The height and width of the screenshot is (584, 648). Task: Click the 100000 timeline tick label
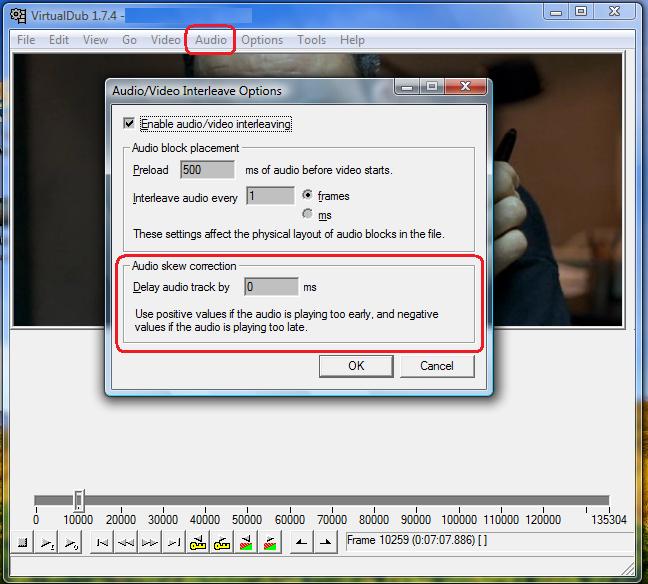tap(459, 520)
